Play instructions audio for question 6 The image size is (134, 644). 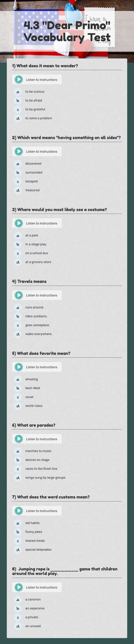point(19,439)
